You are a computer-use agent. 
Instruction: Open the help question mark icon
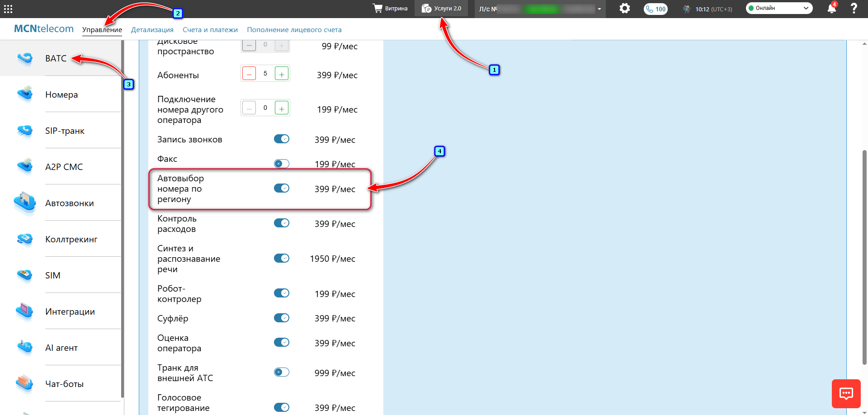coord(854,9)
